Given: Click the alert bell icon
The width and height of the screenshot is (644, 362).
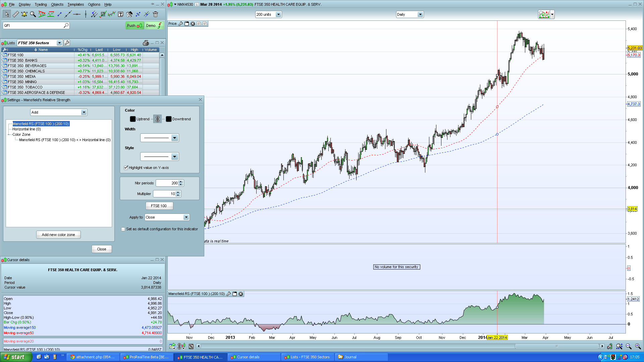Looking at the screenshot, I should point(24,14).
